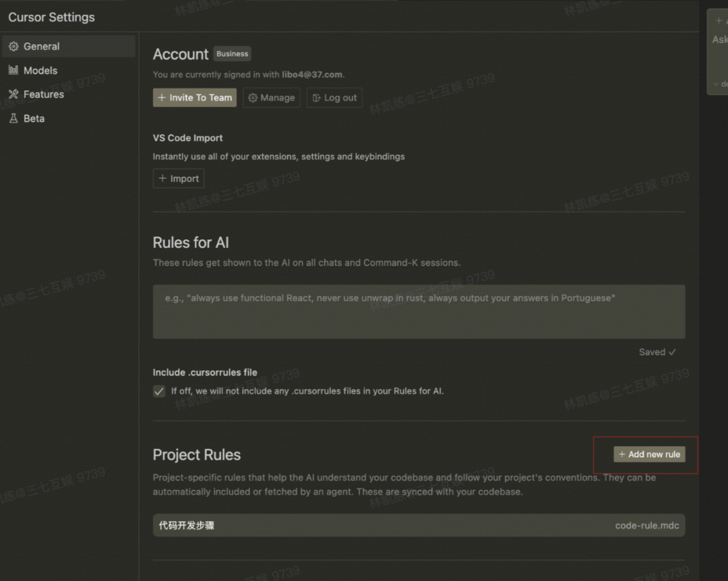Image resolution: width=728 pixels, height=581 pixels.
Task: Click the VS Code Import heading
Action: point(187,138)
